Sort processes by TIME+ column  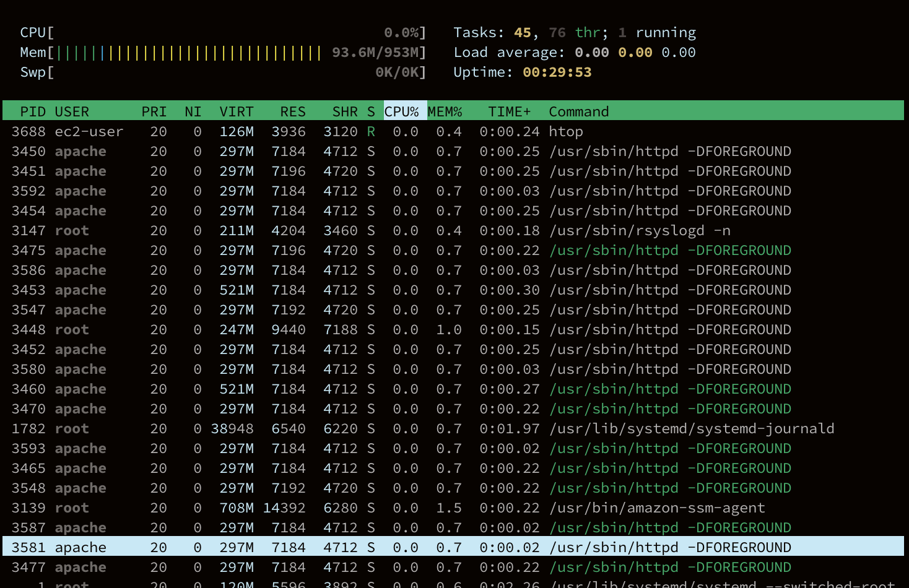click(509, 111)
